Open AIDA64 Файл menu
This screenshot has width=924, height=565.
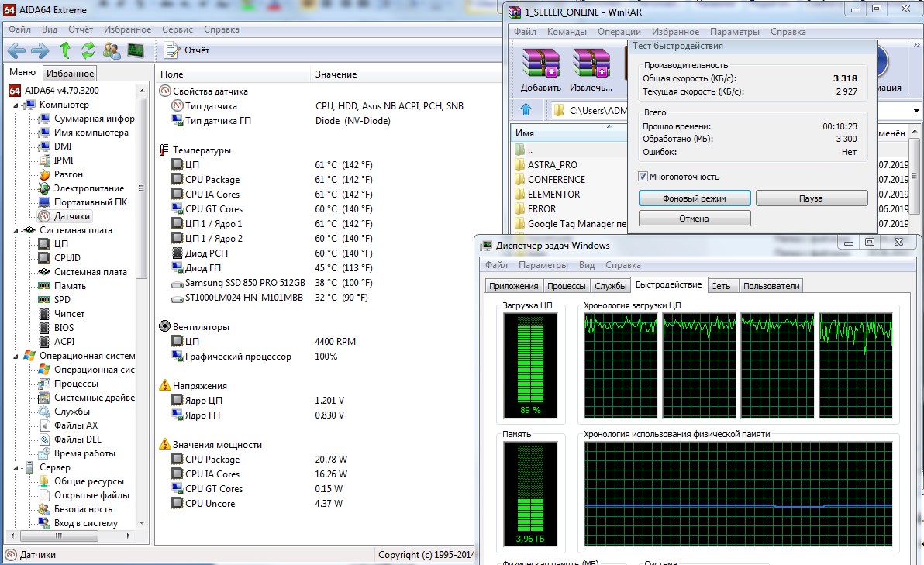(x=19, y=29)
